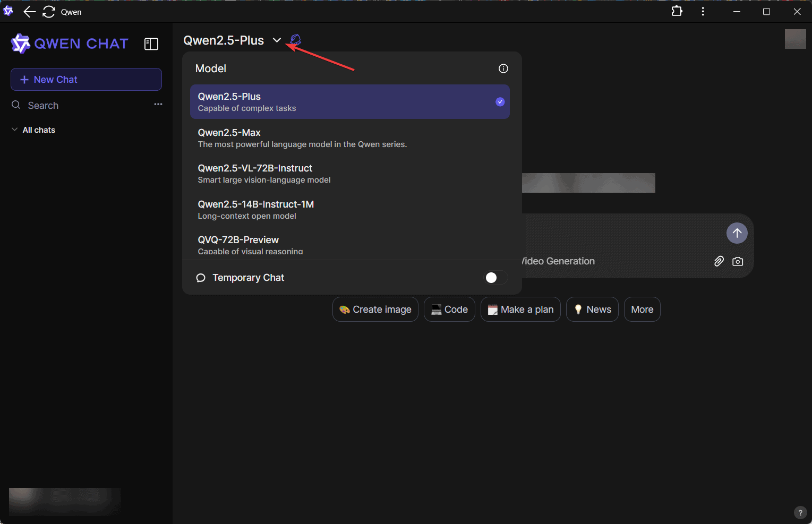
Task: Choose Qwen2.5-14B-Instruct-1M model
Action: [x=350, y=210]
